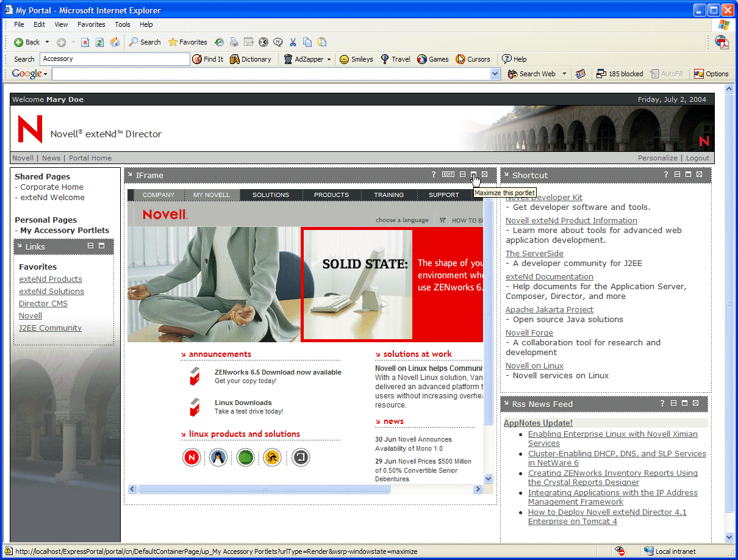The height and width of the screenshot is (560, 738).
Task: Click the iframe vertical scroll down arrow
Action: tap(488, 479)
